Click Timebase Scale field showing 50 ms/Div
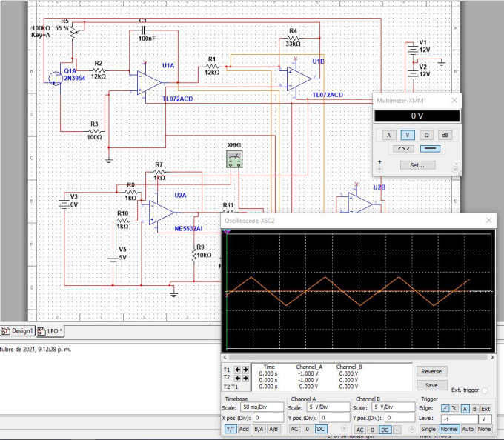Viewport: 504px width, 440px height. coord(262,407)
